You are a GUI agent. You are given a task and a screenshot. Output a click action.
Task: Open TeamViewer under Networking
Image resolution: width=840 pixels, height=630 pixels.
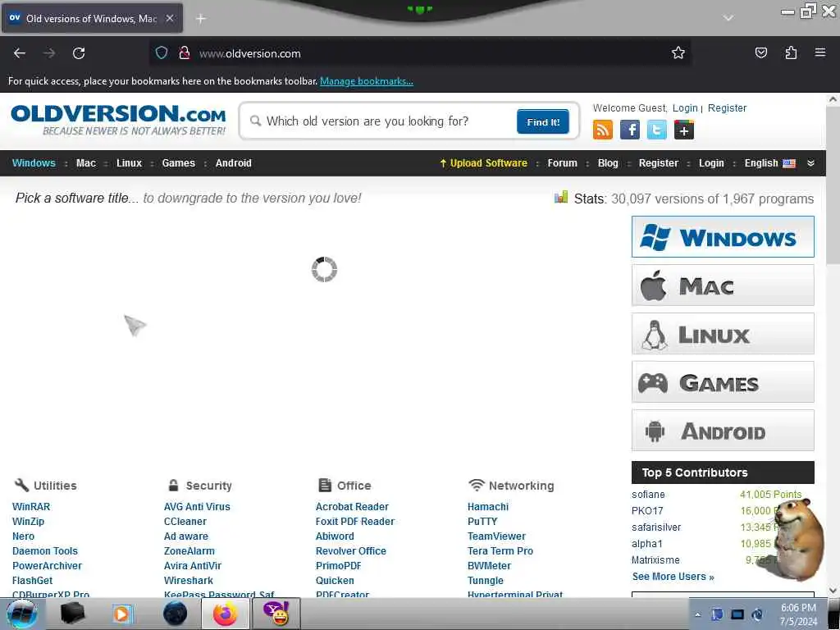[x=496, y=536]
